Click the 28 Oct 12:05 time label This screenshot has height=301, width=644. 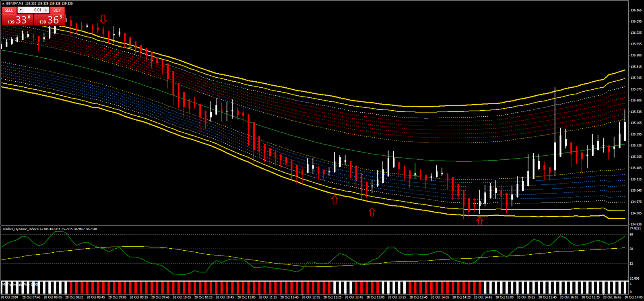(x=311, y=297)
